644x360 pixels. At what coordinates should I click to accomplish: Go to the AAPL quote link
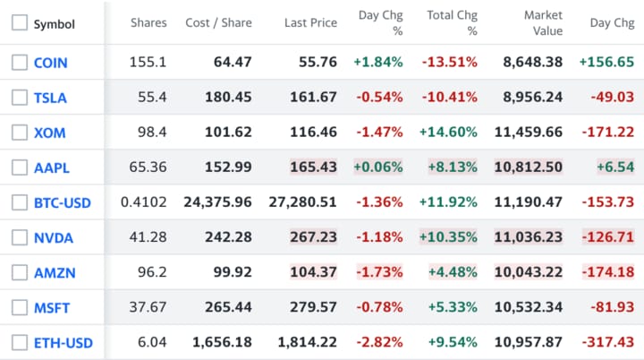tap(50, 167)
